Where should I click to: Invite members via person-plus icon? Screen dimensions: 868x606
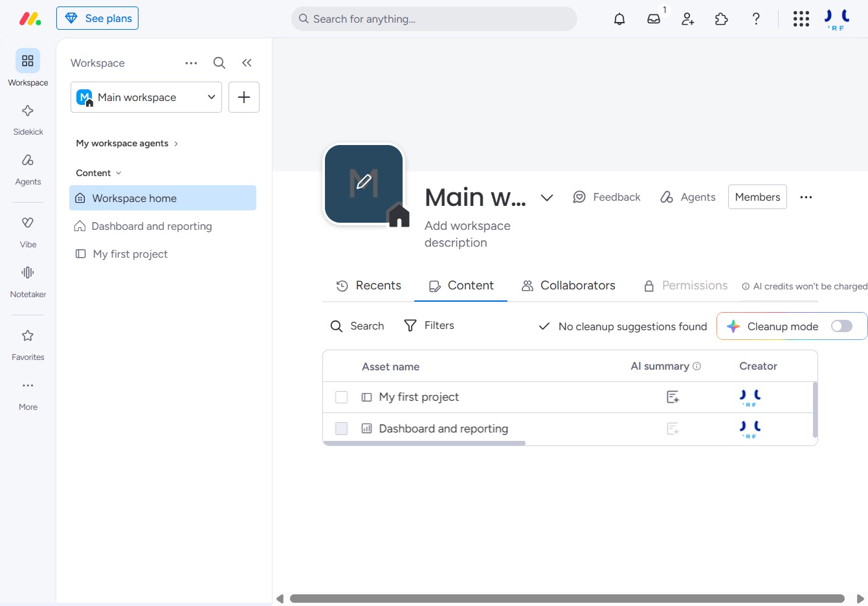click(688, 19)
